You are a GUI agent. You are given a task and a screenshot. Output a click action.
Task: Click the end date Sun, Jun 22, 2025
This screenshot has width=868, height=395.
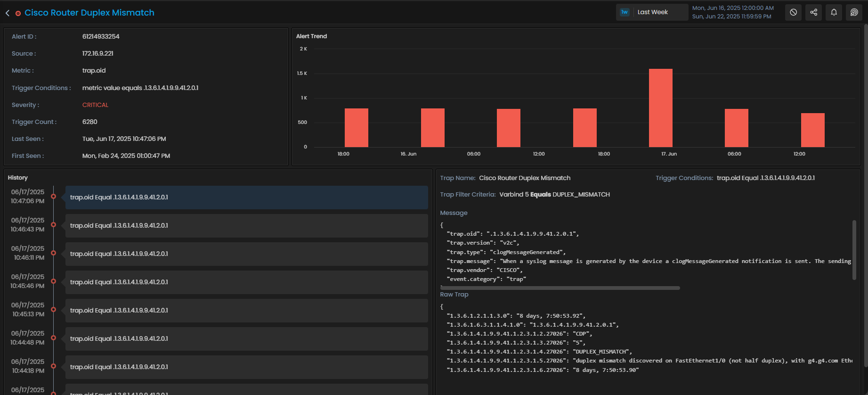coord(732,16)
